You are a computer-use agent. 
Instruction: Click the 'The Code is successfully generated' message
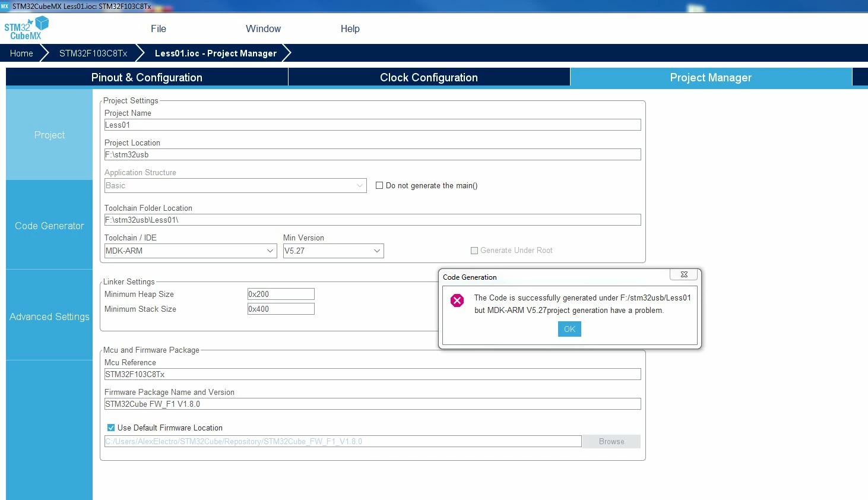[582, 304]
